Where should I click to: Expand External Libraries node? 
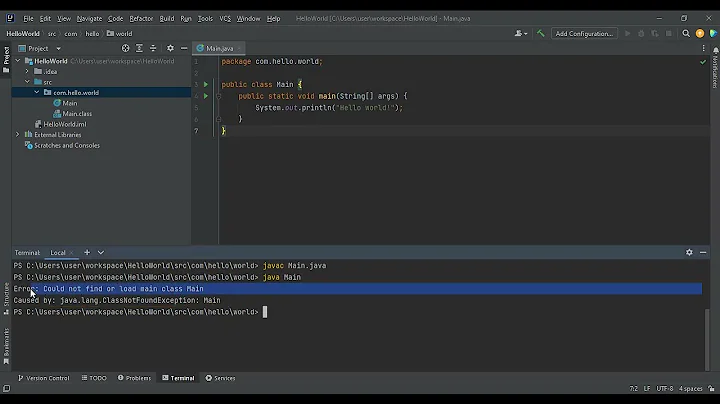(18, 135)
